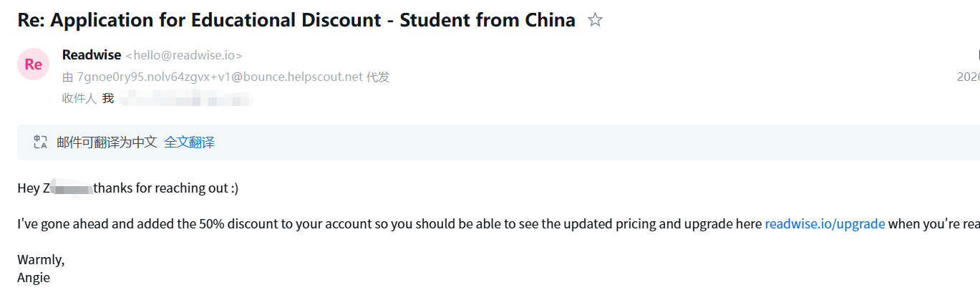This screenshot has width=980, height=290.
Task: Click the '收件人' recipient label
Action: click(79, 99)
